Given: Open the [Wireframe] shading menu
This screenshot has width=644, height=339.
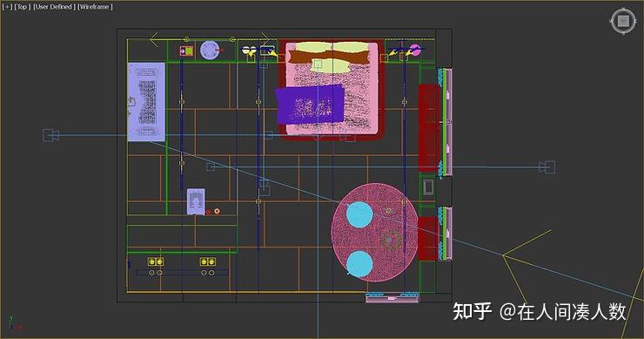Looking at the screenshot, I should tap(95, 7).
